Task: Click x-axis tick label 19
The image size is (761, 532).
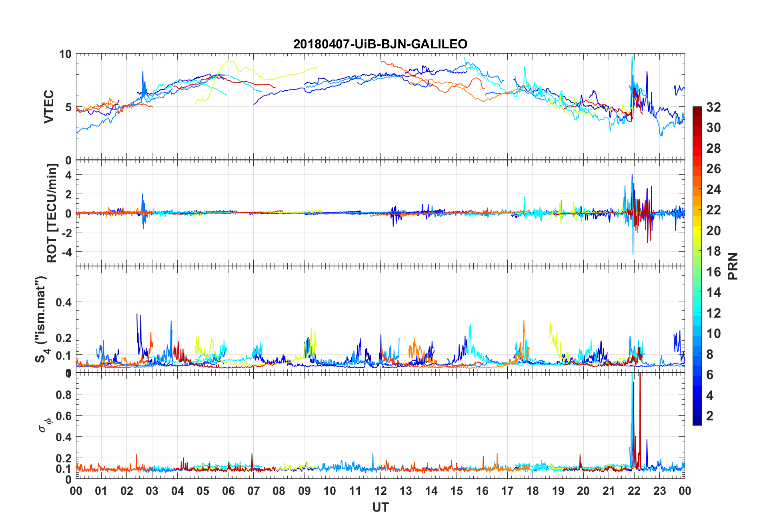Action: click(558, 491)
